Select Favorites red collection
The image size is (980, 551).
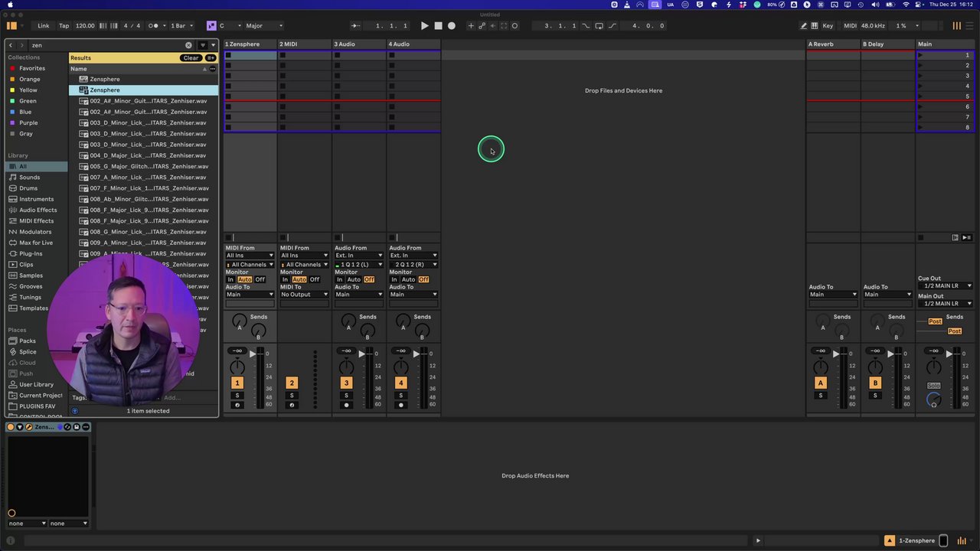(31, 68)
